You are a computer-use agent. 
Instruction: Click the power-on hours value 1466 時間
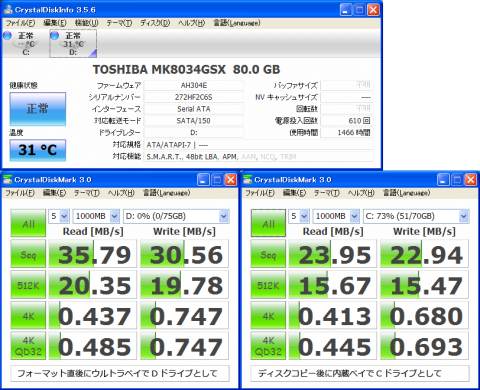[347, 132]
